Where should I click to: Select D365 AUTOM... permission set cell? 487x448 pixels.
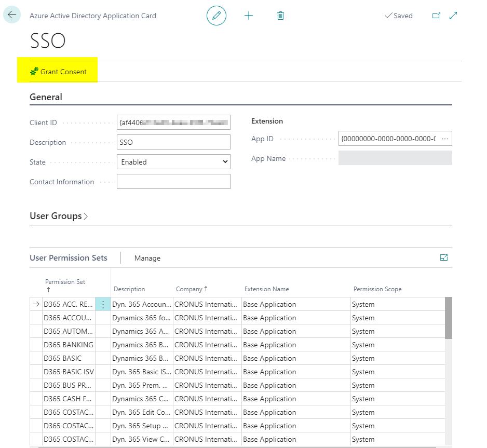click(x=69, y=331)
